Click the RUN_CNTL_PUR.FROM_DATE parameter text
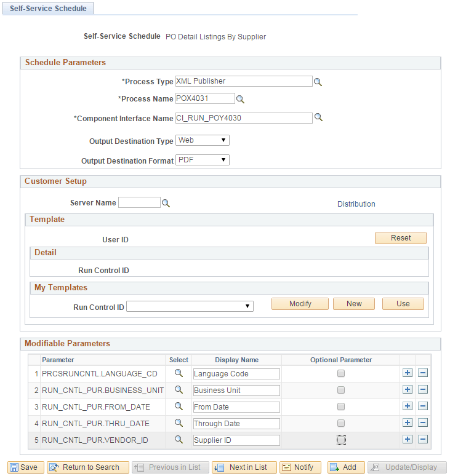This screenshot has height=476, width=450. pyautogui.click(x=95, y=407)
